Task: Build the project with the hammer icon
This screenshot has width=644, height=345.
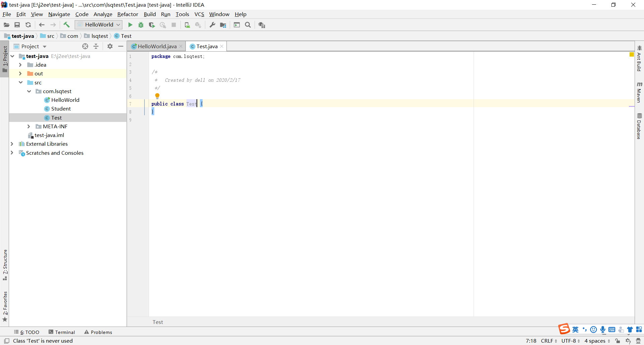Action: pyautogui.click(x=66, y=25)
